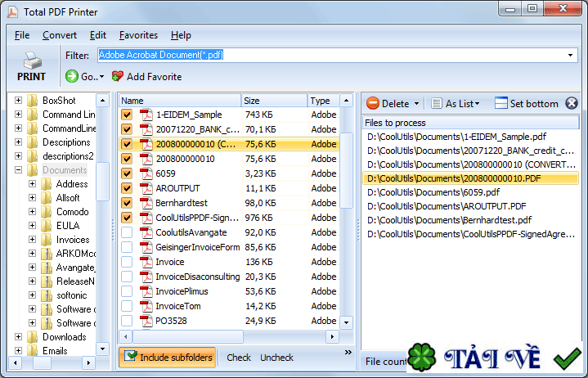
Task: Open the Help menu
Action: click(181, 35)
